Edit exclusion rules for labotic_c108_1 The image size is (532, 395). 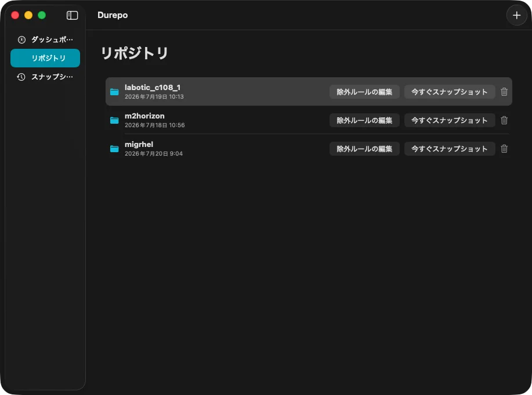click(364, 92)
